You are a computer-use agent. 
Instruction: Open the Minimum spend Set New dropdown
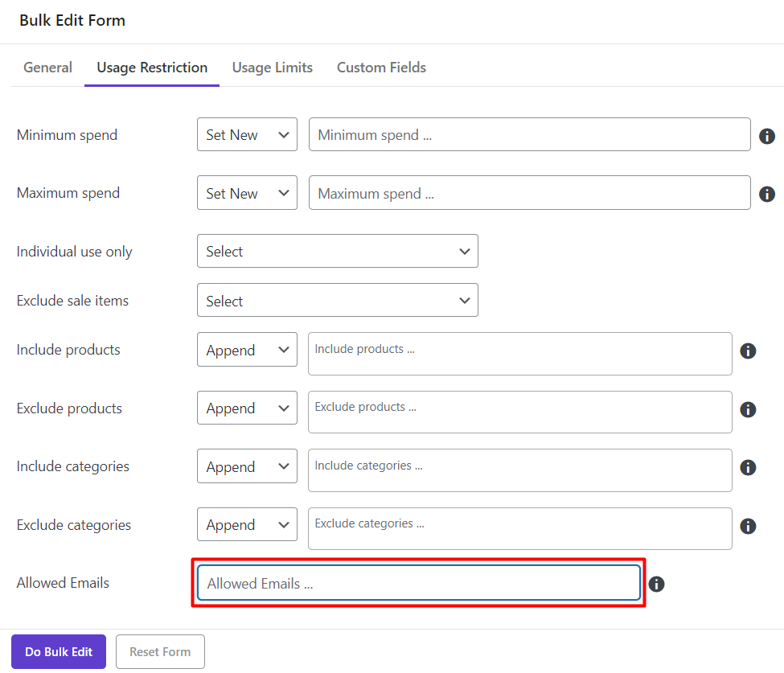pyautogui.click(x=247, y=135)
